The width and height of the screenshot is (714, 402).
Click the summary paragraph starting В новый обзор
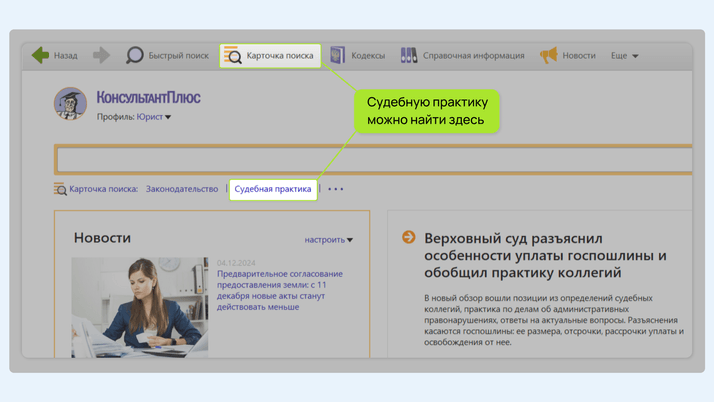(x=554, y=320)
